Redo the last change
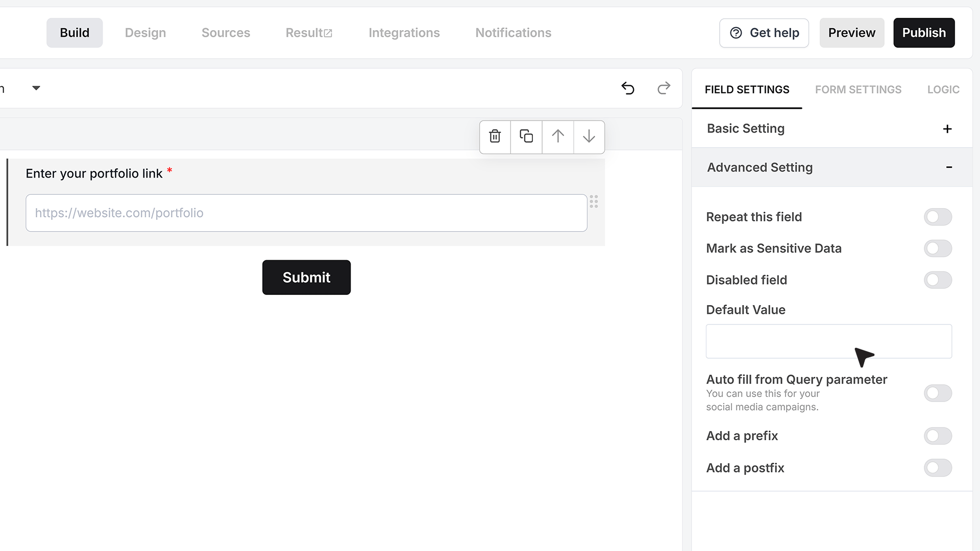This screenshot has height=551, width=980. [x=664, y=88]
